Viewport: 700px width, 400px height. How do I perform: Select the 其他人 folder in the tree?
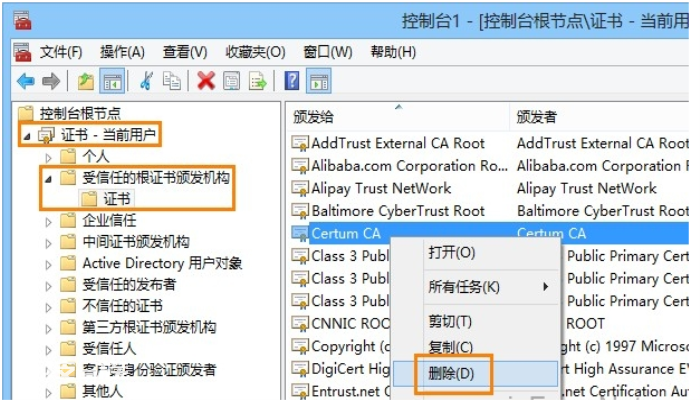point(102,391)
